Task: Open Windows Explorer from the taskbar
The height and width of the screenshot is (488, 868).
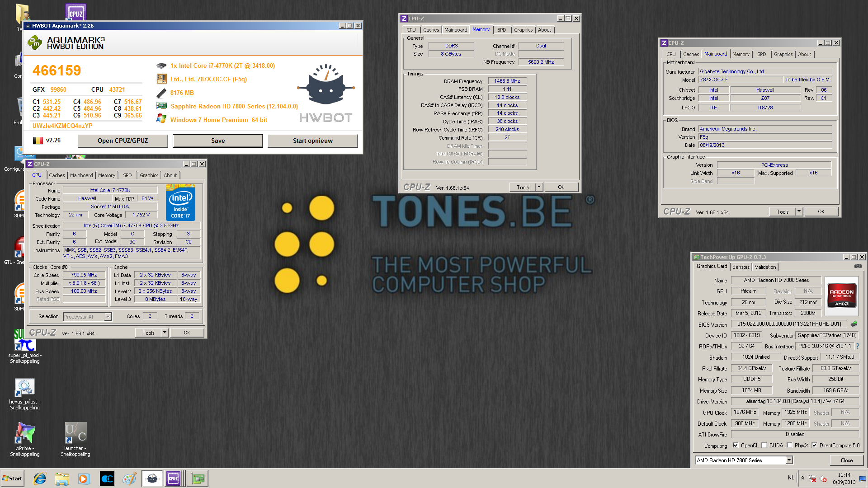Action: click(62, 479)
